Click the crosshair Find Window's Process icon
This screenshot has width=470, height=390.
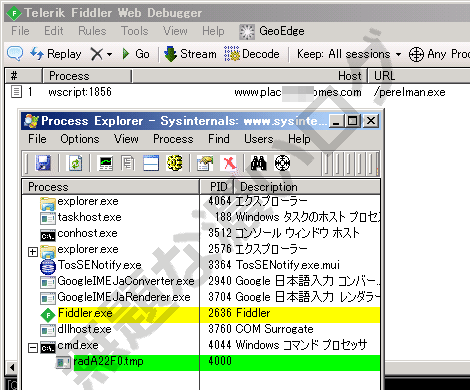click(282, 163)
